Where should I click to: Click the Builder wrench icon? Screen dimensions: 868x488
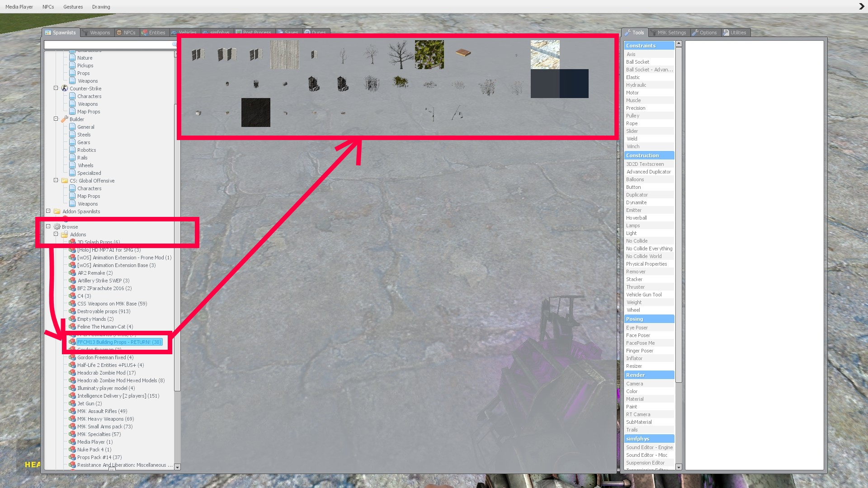pyautogui.click(x=65, y=119)
